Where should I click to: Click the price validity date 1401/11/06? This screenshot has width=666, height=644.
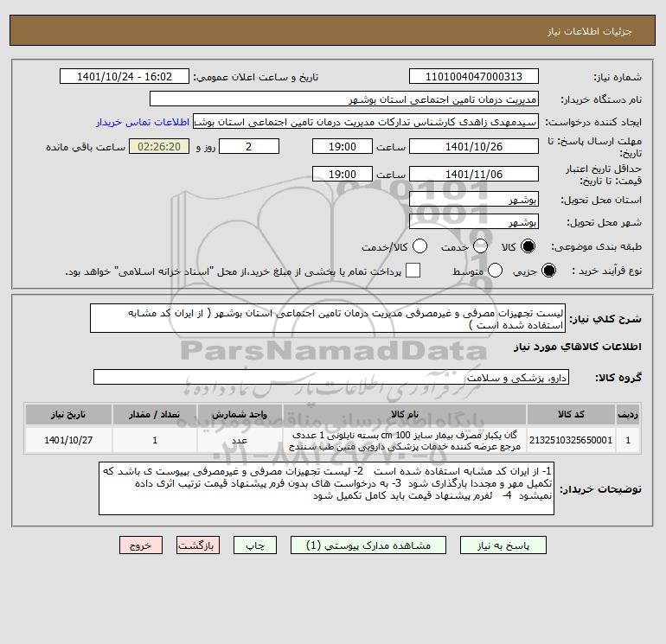pyautogui.click(x=474, y=174)
